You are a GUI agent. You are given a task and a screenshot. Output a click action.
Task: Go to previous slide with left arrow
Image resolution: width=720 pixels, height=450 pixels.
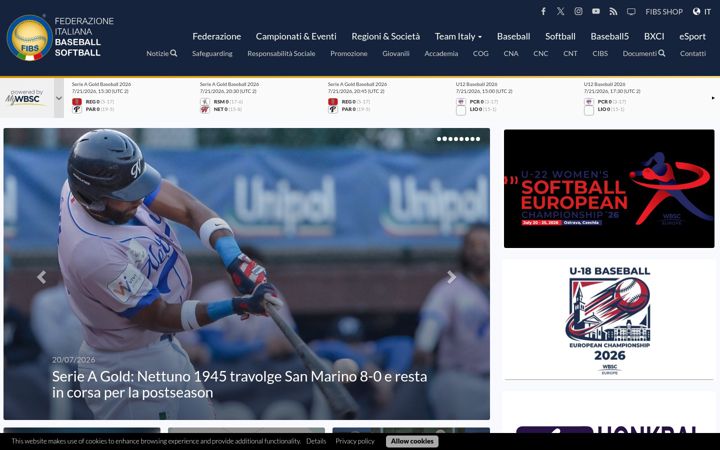click(42, 277)
